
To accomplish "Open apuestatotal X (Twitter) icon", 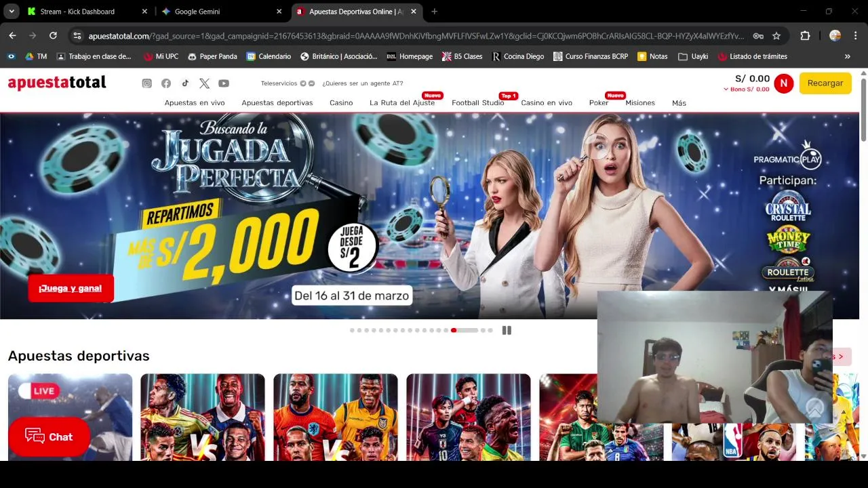I will (x=204, y=83).
